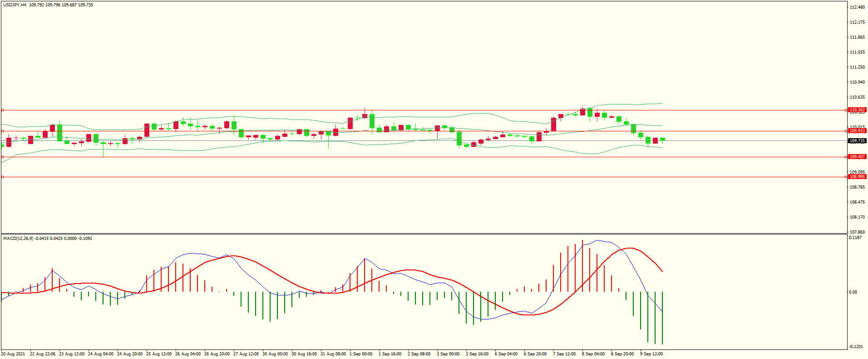Click the 6 Sep 04:00 time label

point(506,354)
